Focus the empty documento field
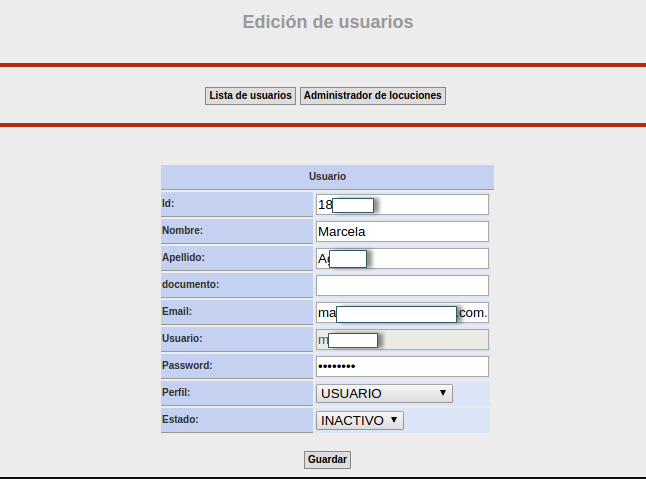Screen dimensions: 646x479 [x=402, y=285]
